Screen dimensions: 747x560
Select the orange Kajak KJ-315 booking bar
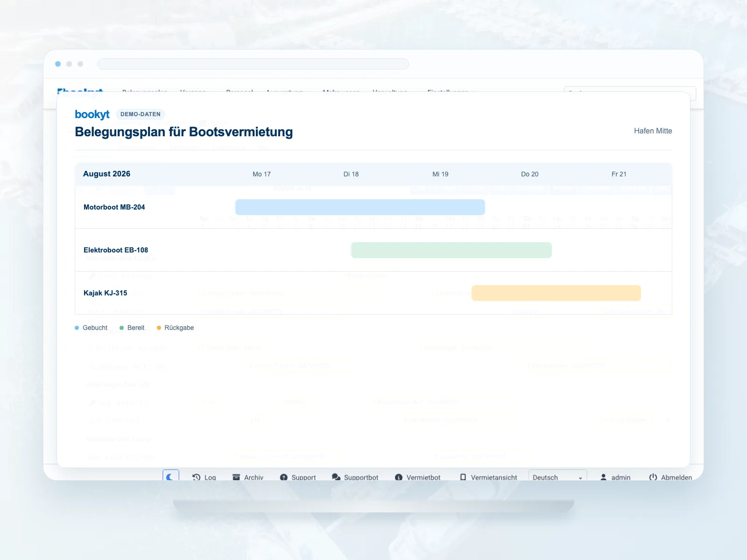[556, 293]
